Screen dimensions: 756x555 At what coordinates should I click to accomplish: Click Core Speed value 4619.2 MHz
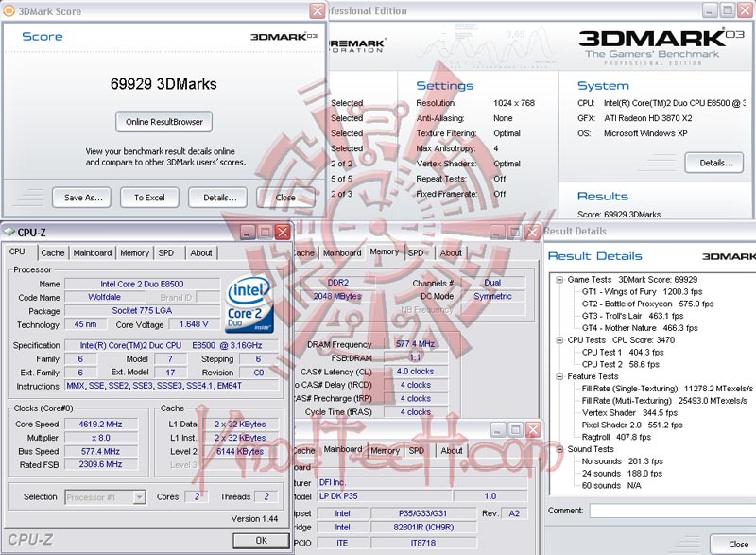pyautogui.click(x=101, y=424)
